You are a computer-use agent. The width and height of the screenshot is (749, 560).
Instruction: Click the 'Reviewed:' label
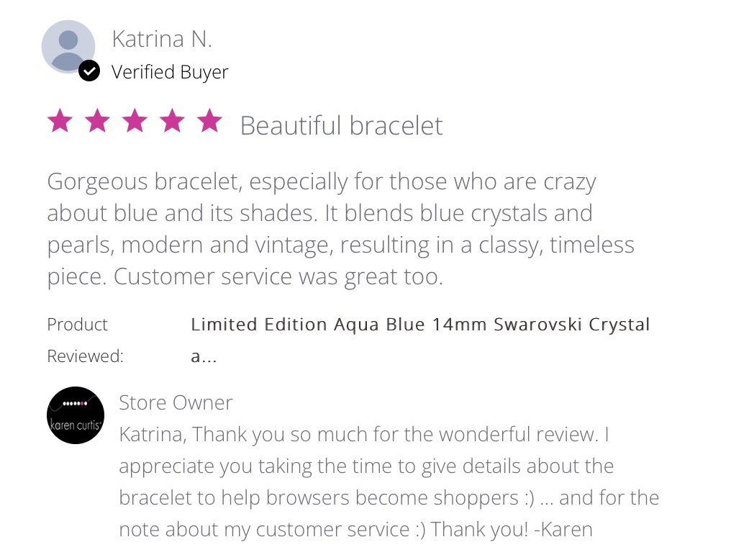coord(86,356)
